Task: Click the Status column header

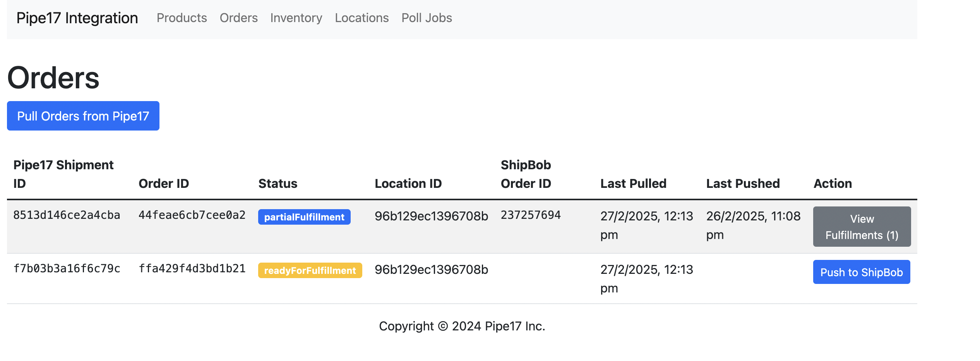Action: pos(278,183)
